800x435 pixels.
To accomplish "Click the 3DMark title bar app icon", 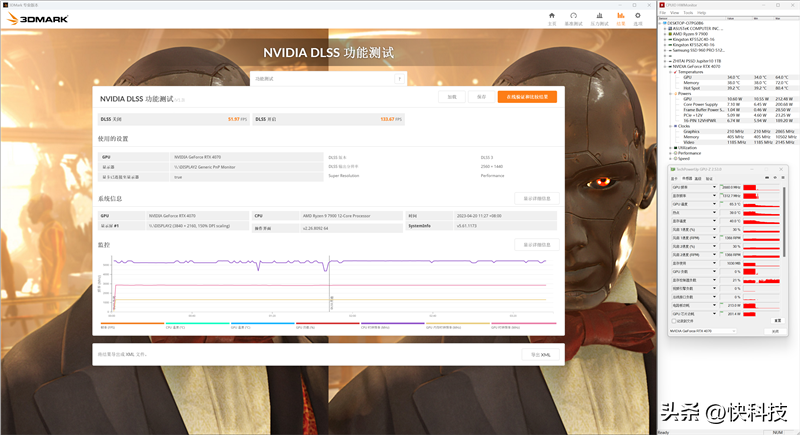I will 6,5.
